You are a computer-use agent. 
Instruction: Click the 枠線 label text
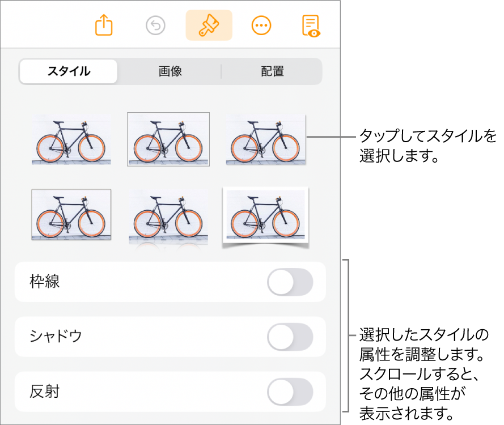pyautogui.click(x=45, y=282)
